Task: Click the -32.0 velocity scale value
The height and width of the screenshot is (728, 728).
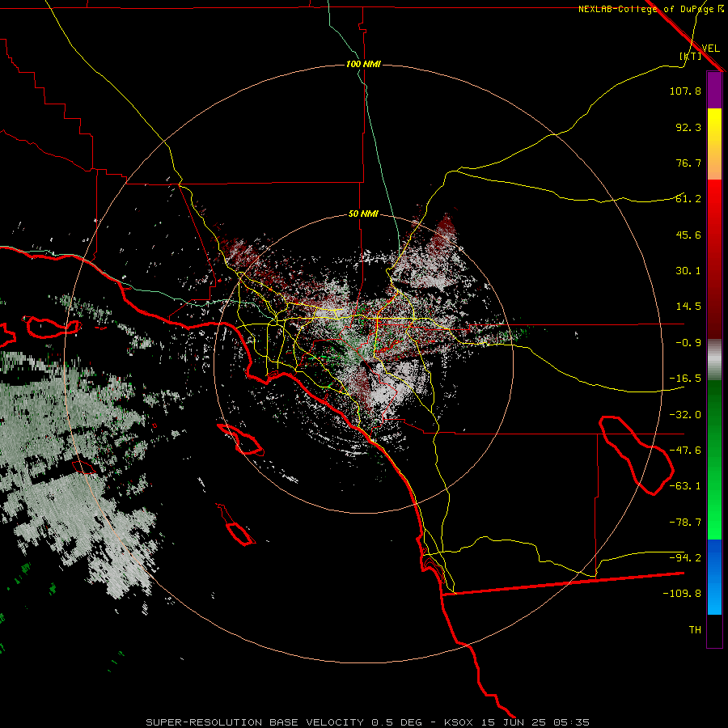Action: pos(685,415)
